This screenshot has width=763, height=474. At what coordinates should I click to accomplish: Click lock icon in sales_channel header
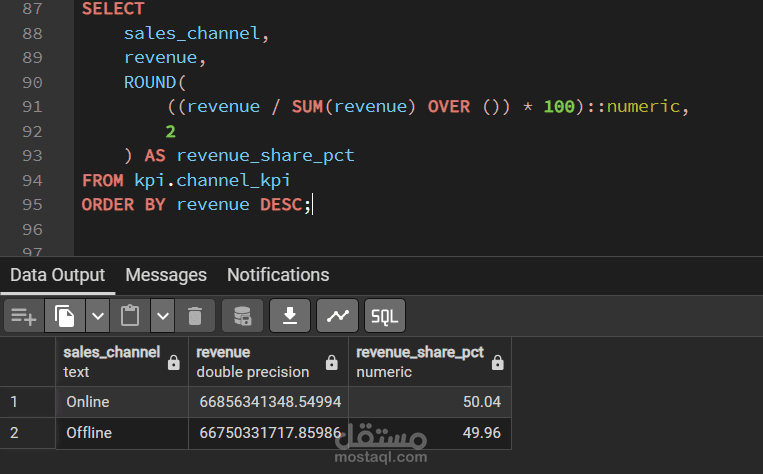pos(174,363)
